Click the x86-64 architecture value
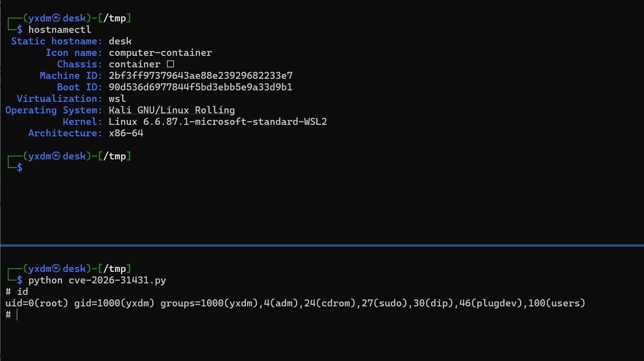644x361 pixels. [126, 133]
